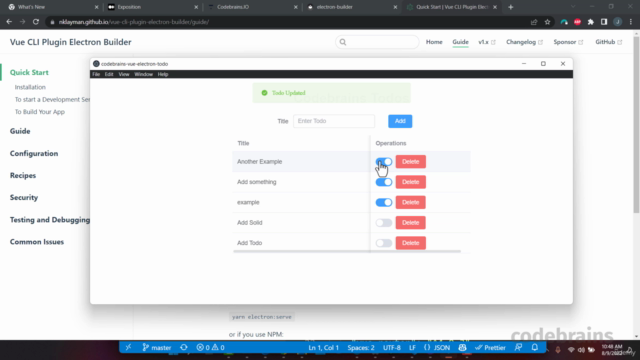
Task: Enable the switch for Add Solid
Action: (384, 223)
